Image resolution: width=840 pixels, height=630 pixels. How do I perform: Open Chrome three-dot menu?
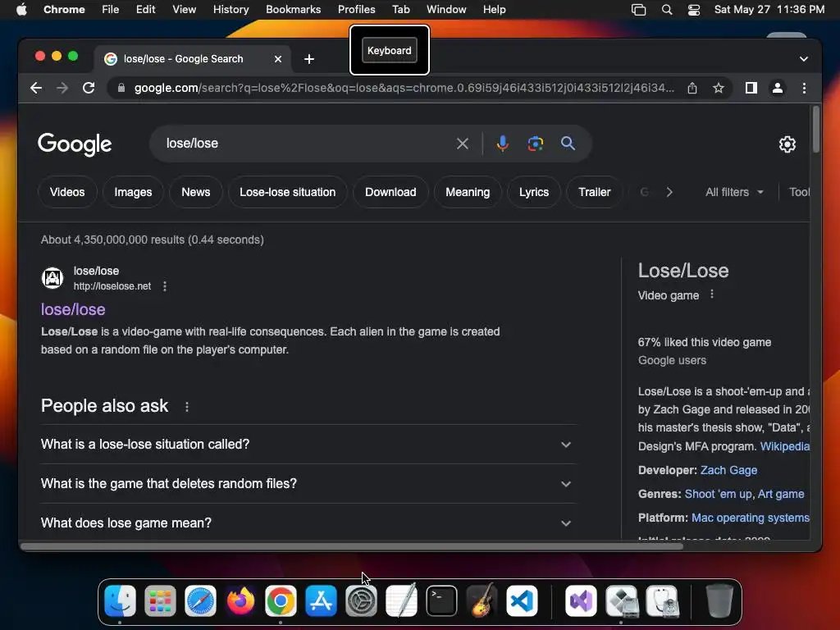point(804,88)
